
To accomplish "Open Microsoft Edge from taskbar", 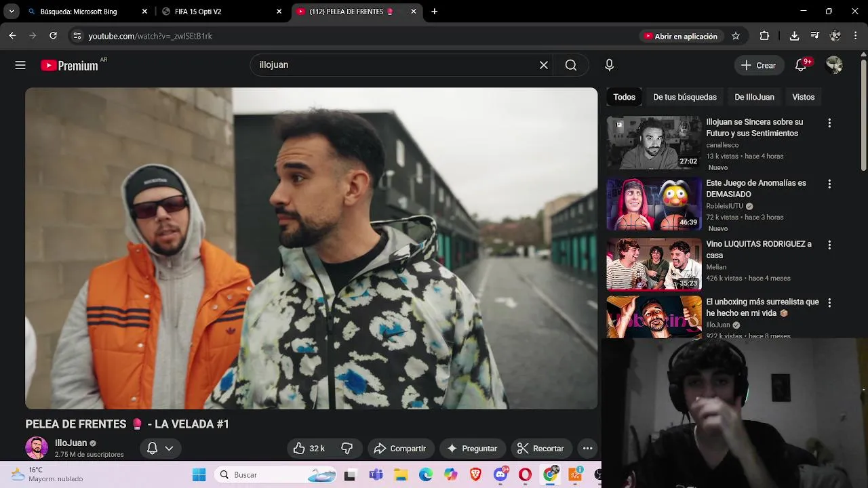I will click(426, 475).
